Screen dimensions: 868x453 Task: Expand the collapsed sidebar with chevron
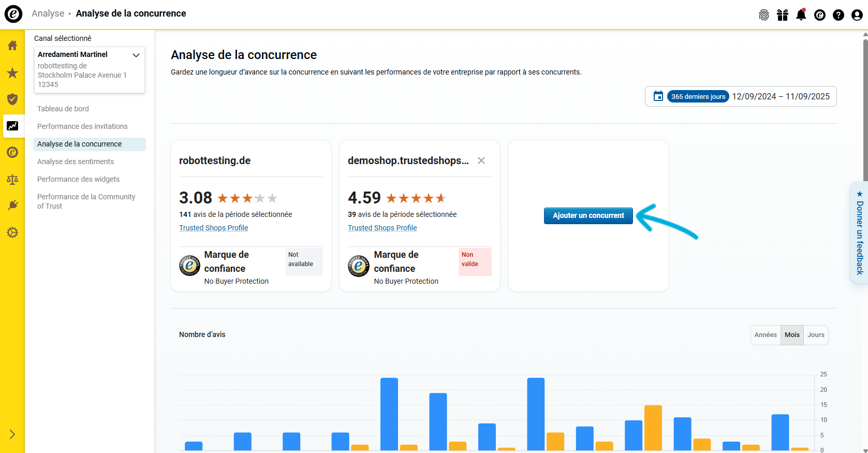point(12,434)
